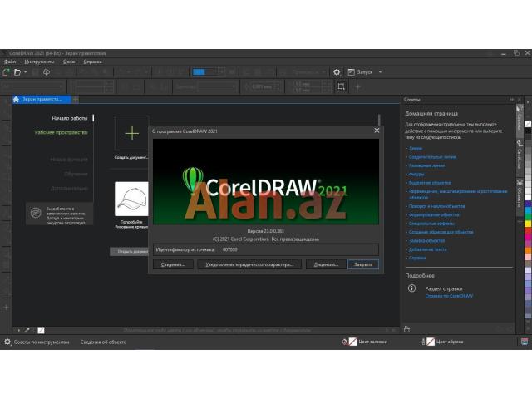Click the Цвет заливки fill swatch
Viewport: 532px width, 399px height.
(x=352, y=342)
